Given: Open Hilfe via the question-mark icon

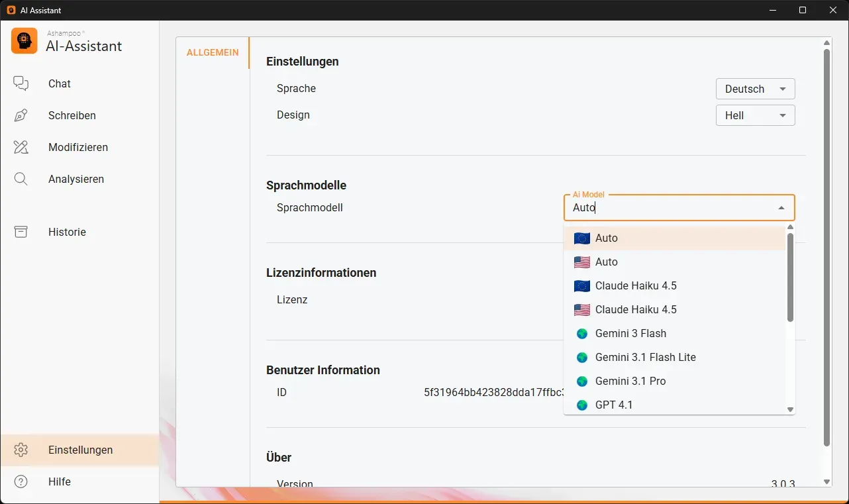Looking at the screenshot, I should (21, 481).
